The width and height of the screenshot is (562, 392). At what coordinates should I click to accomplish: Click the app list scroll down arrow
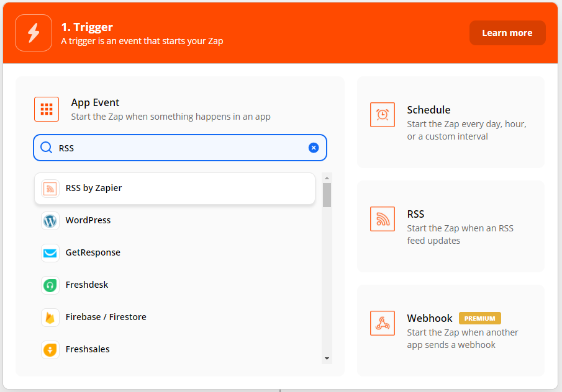coord(327,359)
